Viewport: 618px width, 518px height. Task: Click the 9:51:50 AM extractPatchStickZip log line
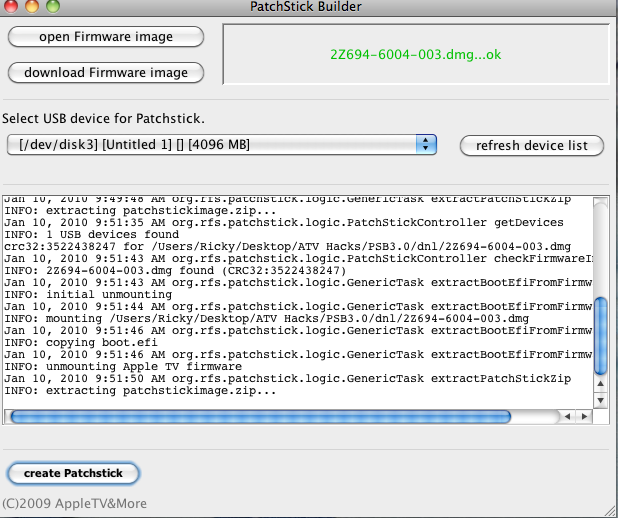click(x=287, y=378)
